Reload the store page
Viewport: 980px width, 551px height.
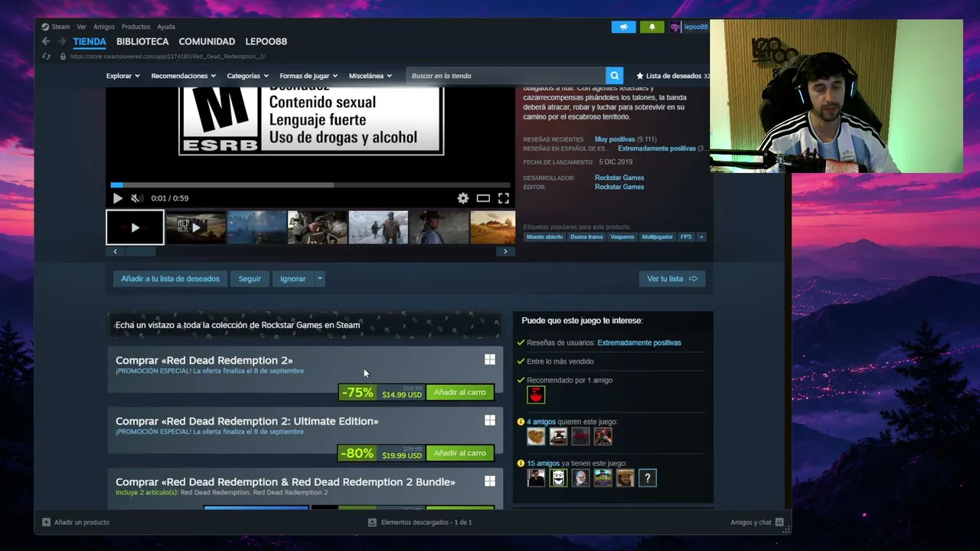click(x=47, y=56)
